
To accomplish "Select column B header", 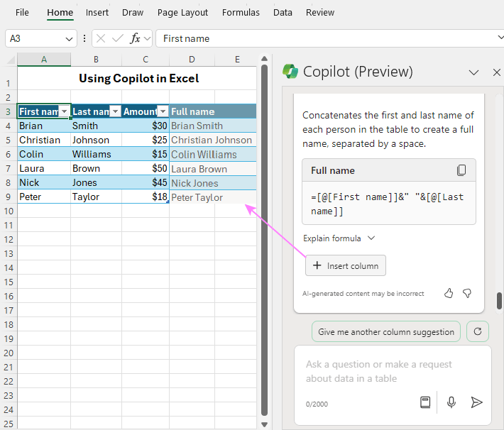I will [96, 60].
